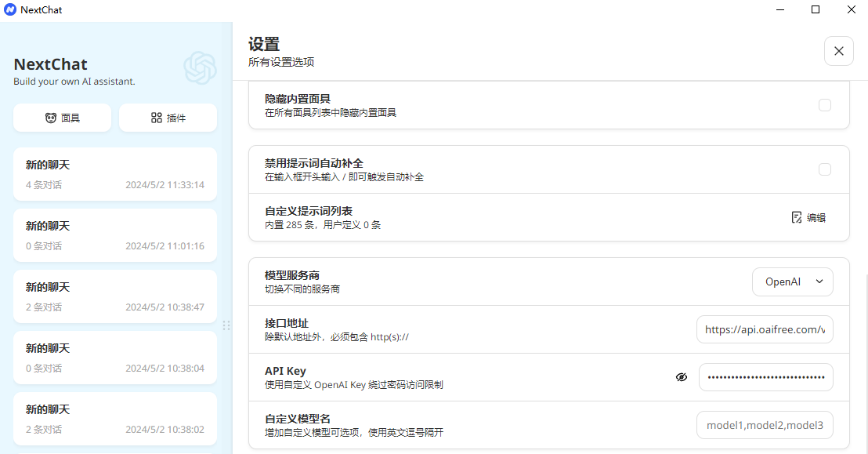
Task: Toggle API Key visibility eye icon
Action: [x=682, y=377]
